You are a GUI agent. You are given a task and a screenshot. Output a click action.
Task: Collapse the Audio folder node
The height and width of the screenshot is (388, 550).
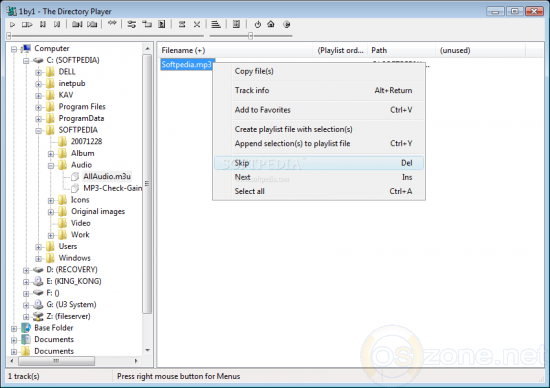pos(51,166)
